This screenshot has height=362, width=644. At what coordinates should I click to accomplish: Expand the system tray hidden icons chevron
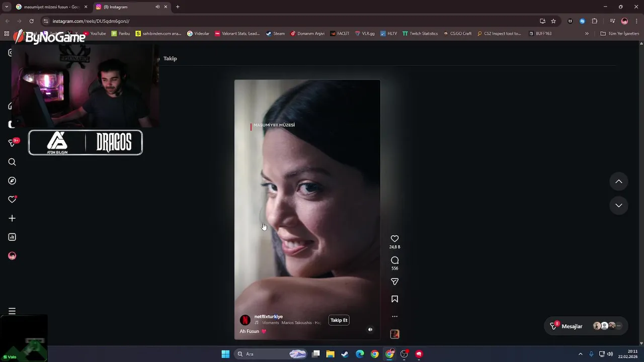pyautogui.click(x=580, y=354)
